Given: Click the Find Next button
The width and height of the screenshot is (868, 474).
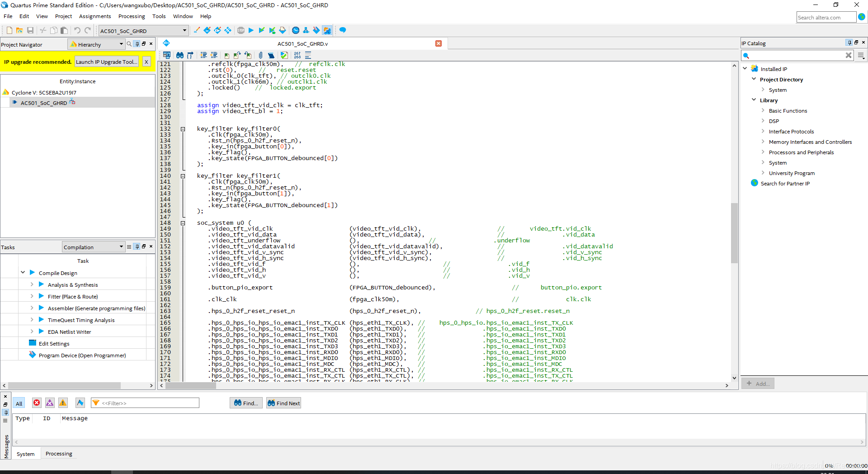Looking at the screenshot, I should [x=283, y=403].
